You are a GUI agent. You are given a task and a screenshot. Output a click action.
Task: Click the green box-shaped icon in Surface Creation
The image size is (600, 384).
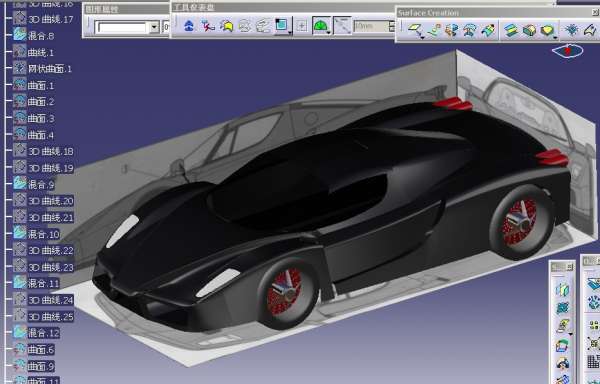click(529, 30)
